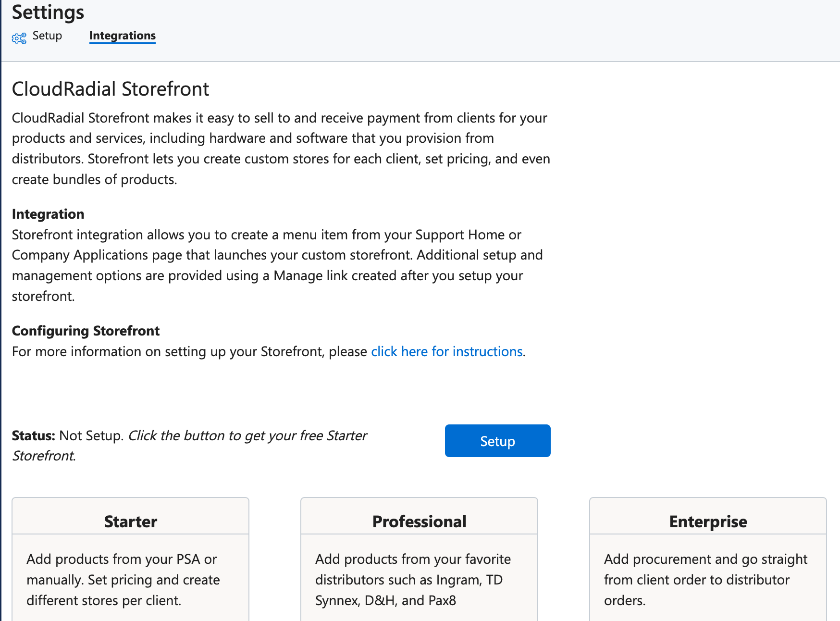This screenshot has width=840, height=621.
Task: Click the Settings page title
Action: click(x=48, y=12)
